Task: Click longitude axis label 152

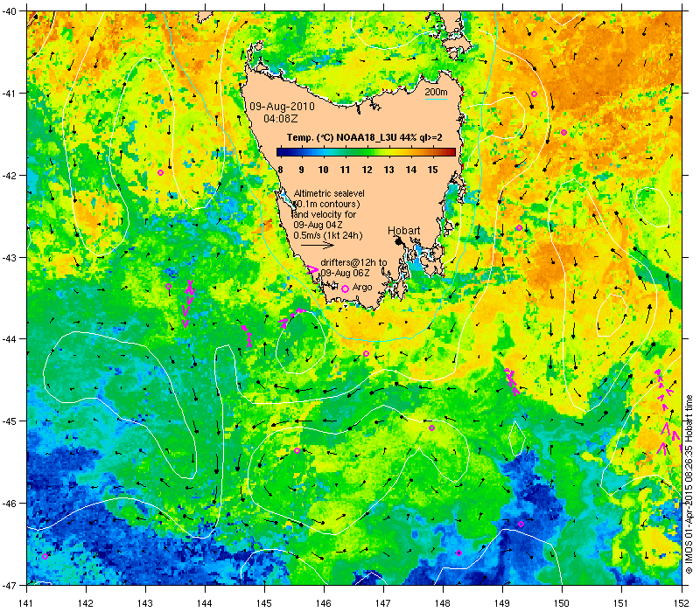Action: [681, 603]
